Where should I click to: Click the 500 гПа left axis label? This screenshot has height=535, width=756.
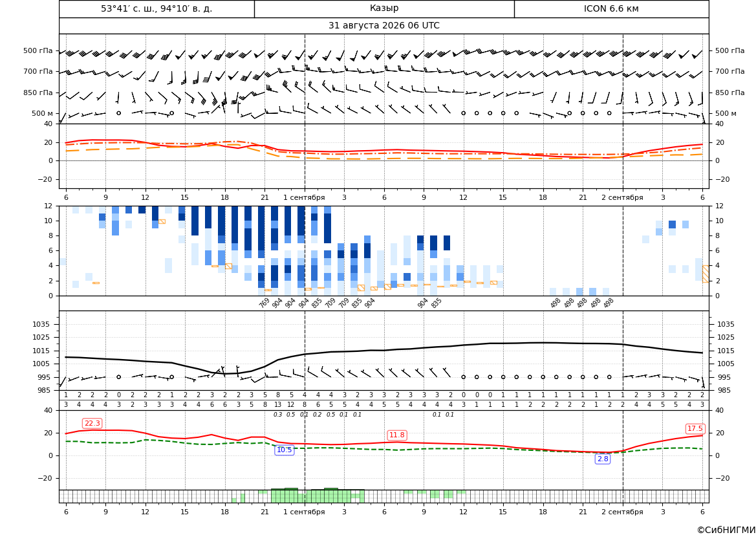point(38,50)
